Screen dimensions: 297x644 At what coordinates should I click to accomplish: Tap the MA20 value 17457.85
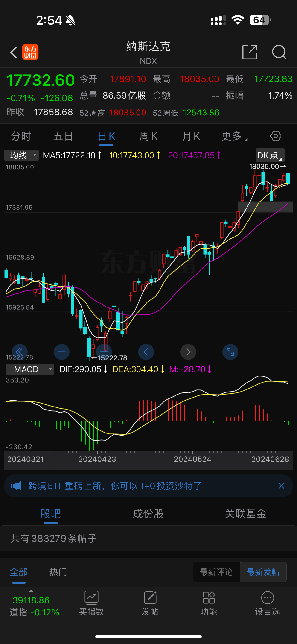(194, 155)
